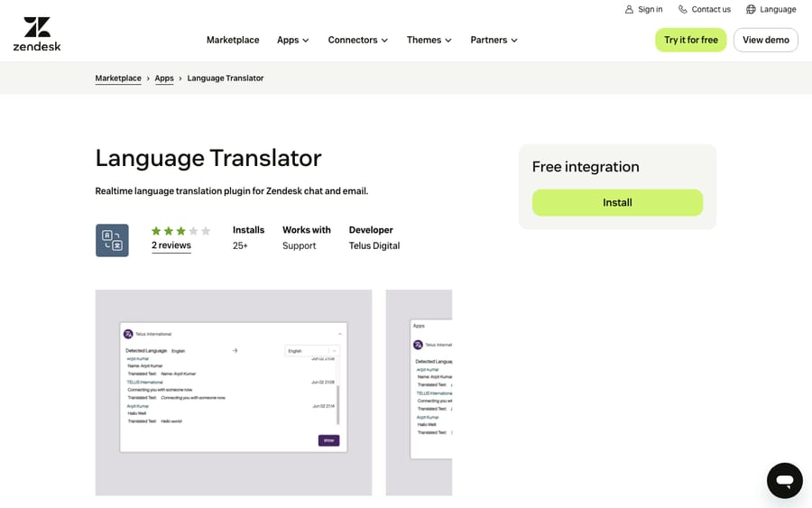This screenshot has height=508, width=812.
Task: Click the Free integration heading
Action: tap(586, 167)
